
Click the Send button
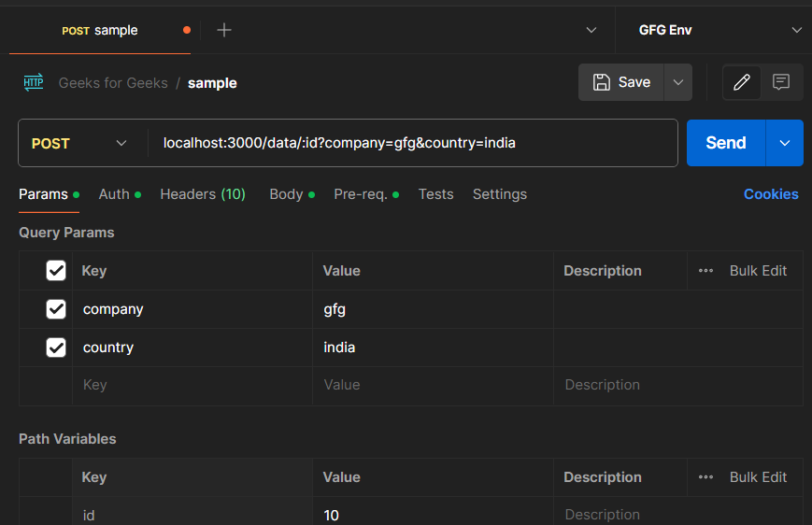pyautogui.click(x=726, y=143)
